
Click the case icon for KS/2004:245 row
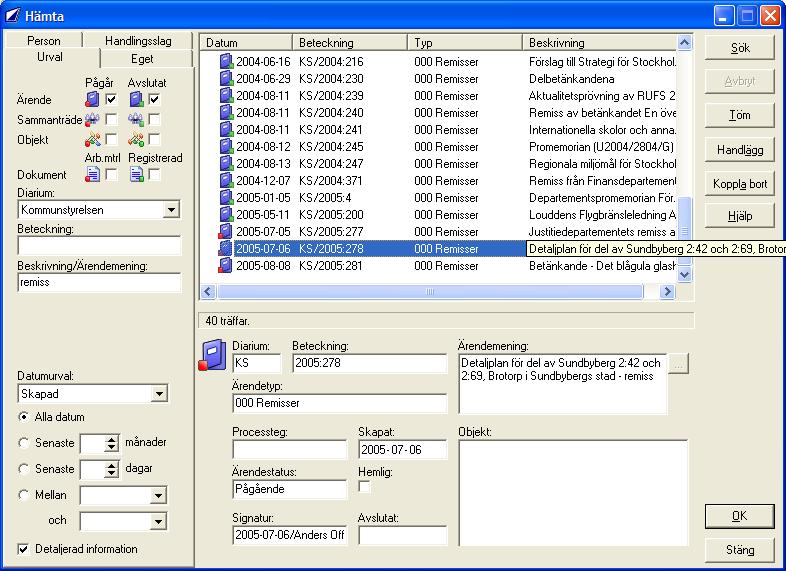(226, 146)
